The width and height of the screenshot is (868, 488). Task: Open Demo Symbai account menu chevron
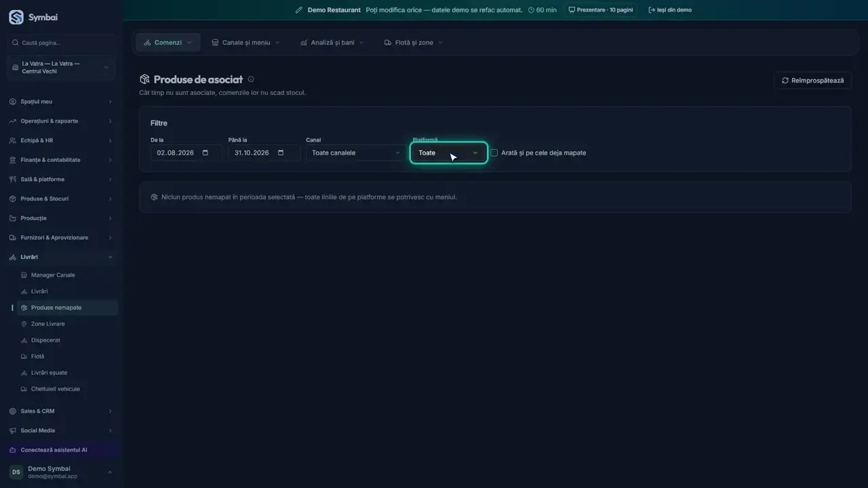(110, 472)
